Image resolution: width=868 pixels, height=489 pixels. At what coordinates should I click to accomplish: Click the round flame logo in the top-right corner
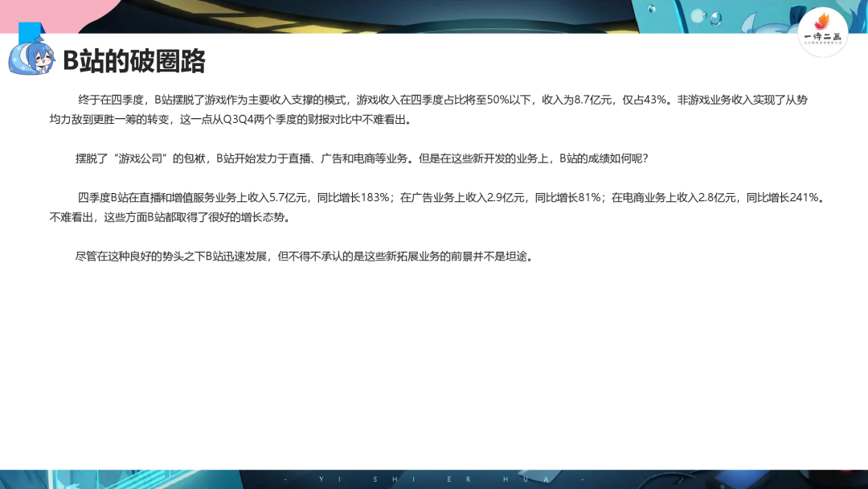click(x=823, y=31)
